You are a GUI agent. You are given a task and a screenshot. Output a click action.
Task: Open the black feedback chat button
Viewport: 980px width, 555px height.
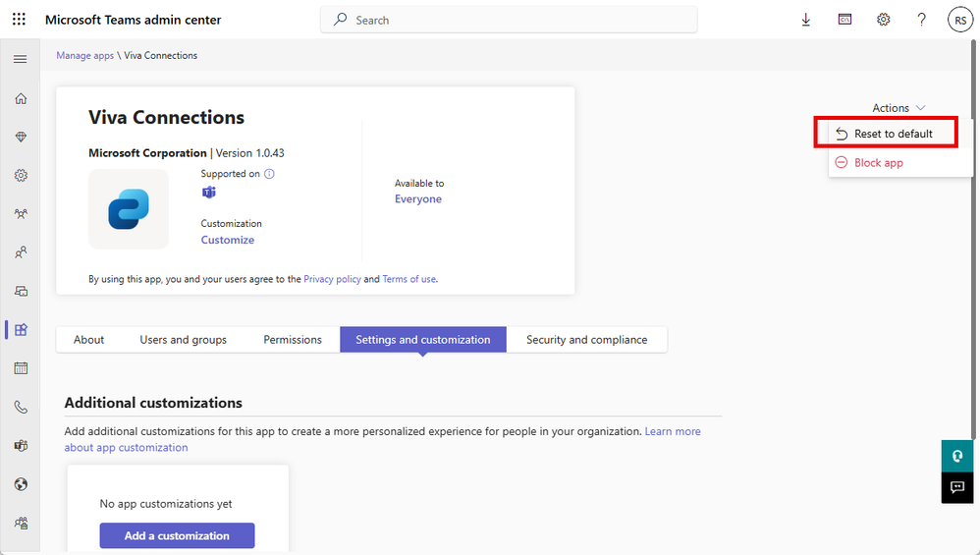pyautogui.click(x=956, y=487)
